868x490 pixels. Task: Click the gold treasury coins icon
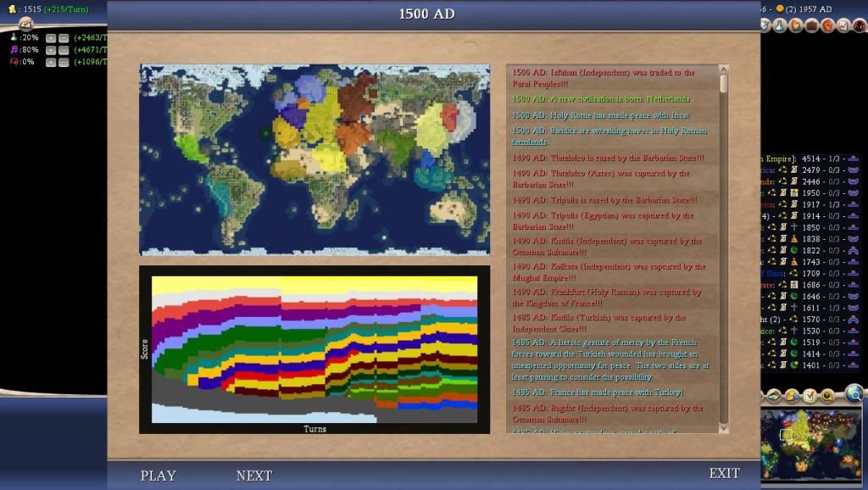point(12,8)
